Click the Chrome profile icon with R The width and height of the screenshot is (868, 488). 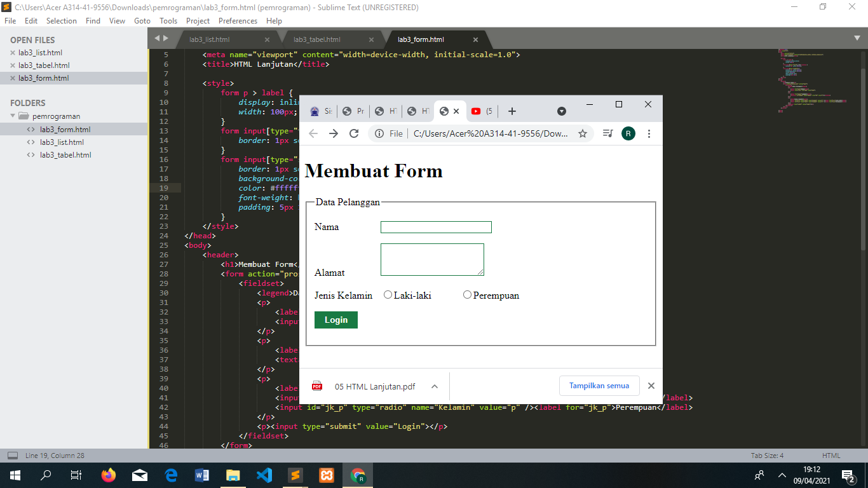tap(628, 133)
